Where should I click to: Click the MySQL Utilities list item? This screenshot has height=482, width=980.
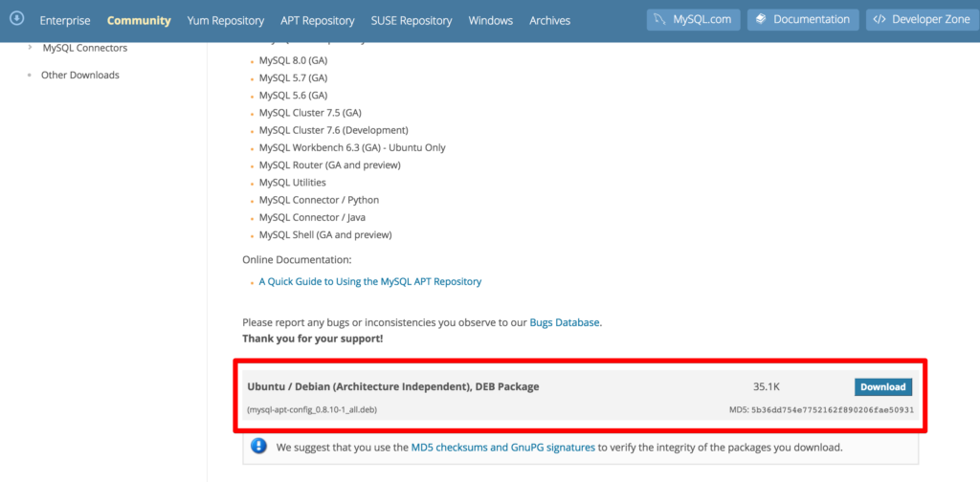pyautogui.click(x=293, y=183)
